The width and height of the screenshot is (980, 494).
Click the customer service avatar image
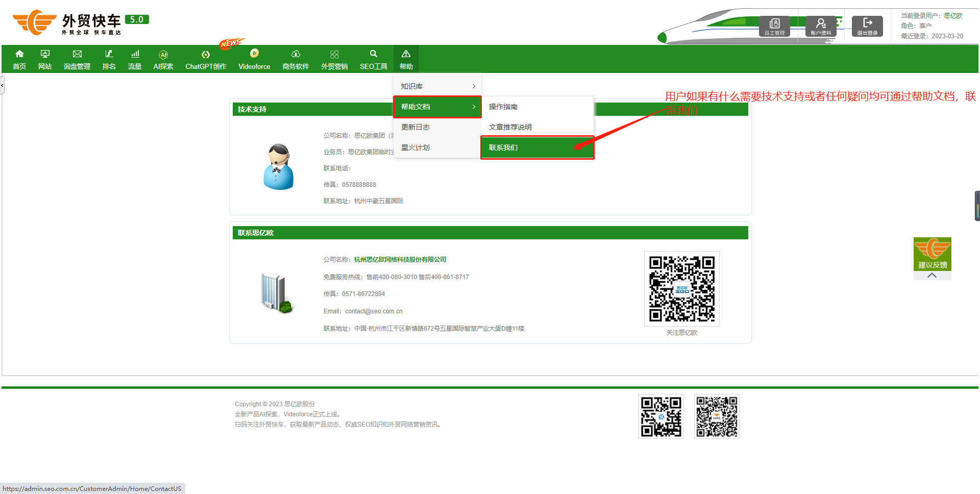[x=279, y=167]
